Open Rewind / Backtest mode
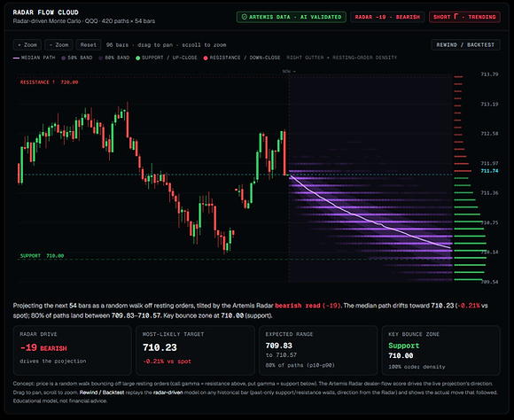 [x=465, y=45]
